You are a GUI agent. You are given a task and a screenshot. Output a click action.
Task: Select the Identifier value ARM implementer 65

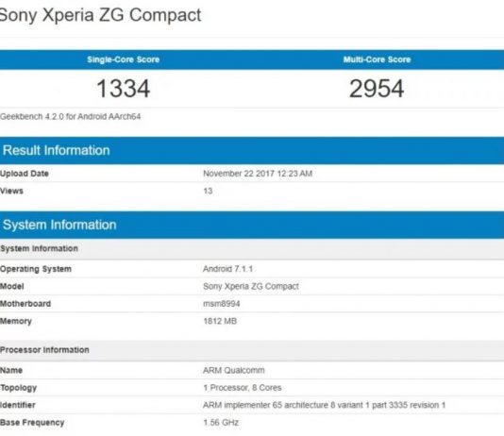324,405
